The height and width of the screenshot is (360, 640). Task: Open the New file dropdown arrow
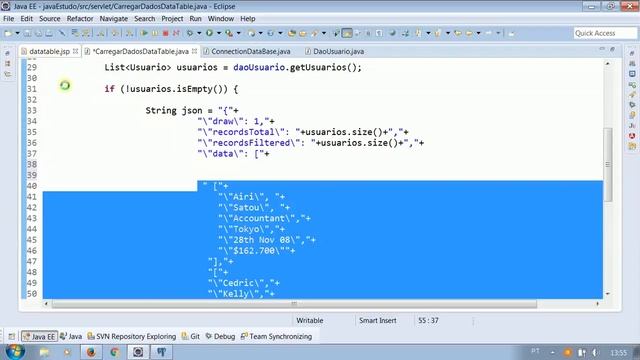click(17, 33)
